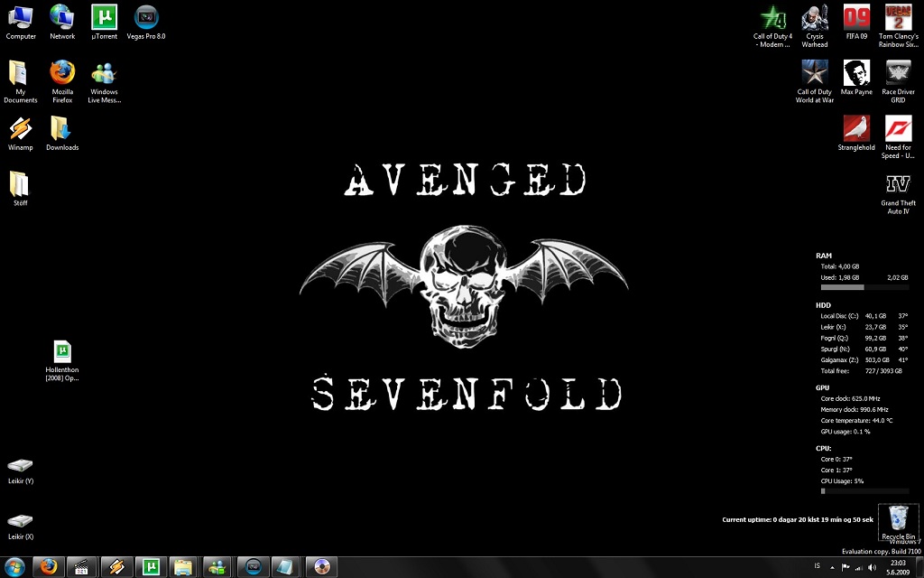
Task: Click the "Current uptime" text
Action: pos(798,519)
